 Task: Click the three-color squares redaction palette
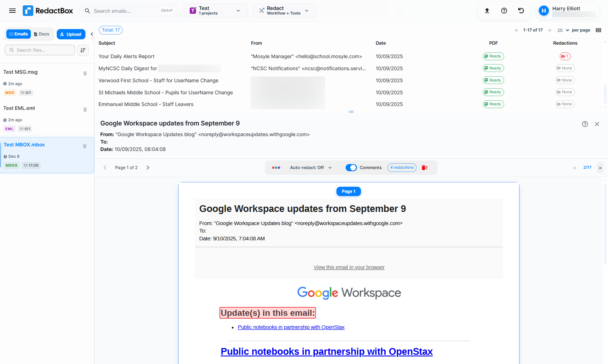click(x=276, y=168)
